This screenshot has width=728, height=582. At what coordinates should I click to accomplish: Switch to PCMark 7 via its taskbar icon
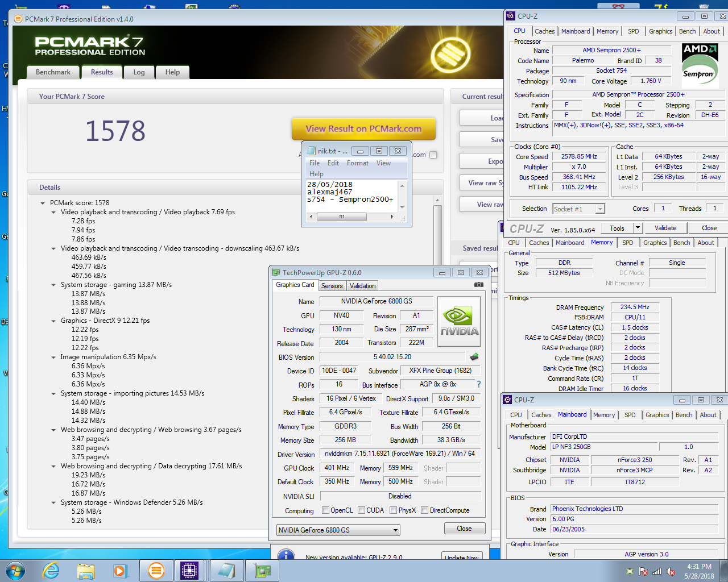point(156,571)
